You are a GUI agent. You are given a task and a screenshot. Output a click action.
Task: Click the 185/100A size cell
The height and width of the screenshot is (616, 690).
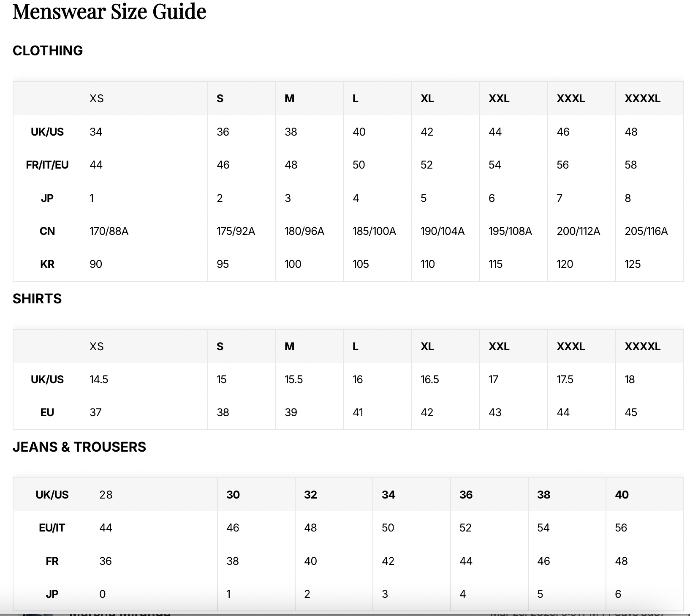click(374, 231)
